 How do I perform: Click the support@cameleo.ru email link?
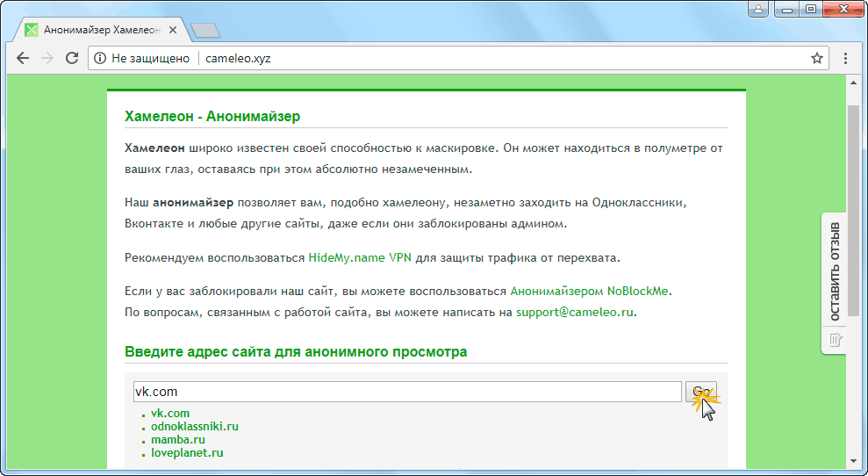pyautogui.click(x=575, y=312)
